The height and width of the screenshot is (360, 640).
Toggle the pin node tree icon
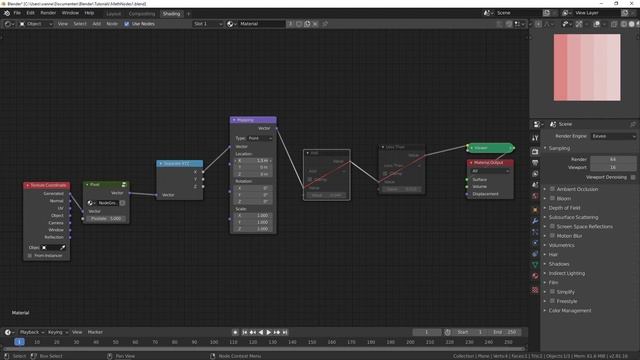[x=325, y=24]
